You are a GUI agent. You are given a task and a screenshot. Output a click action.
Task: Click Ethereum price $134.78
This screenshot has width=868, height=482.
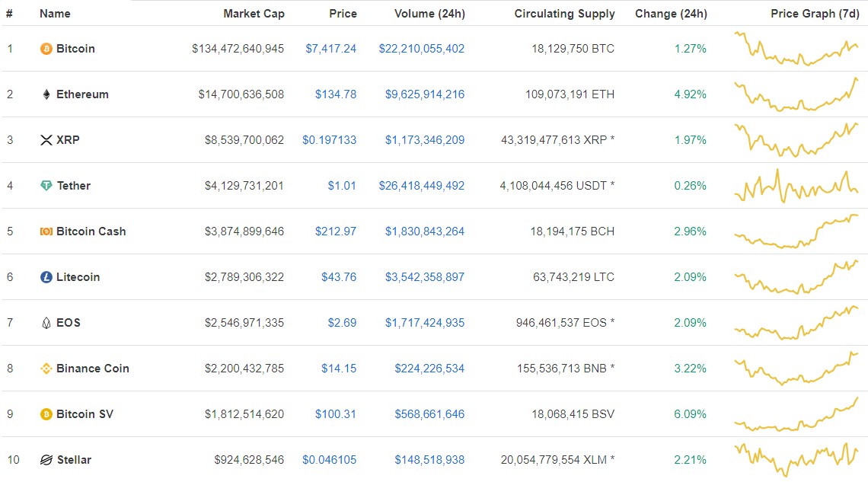pyautogui.click(x=336, y=94)
